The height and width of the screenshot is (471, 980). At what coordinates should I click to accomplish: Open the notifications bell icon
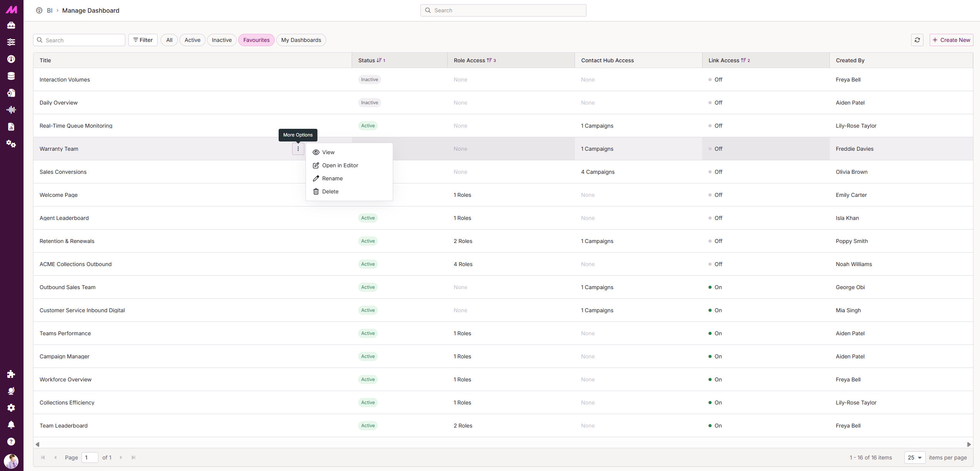pyautogui.click(x=11, y=425)
